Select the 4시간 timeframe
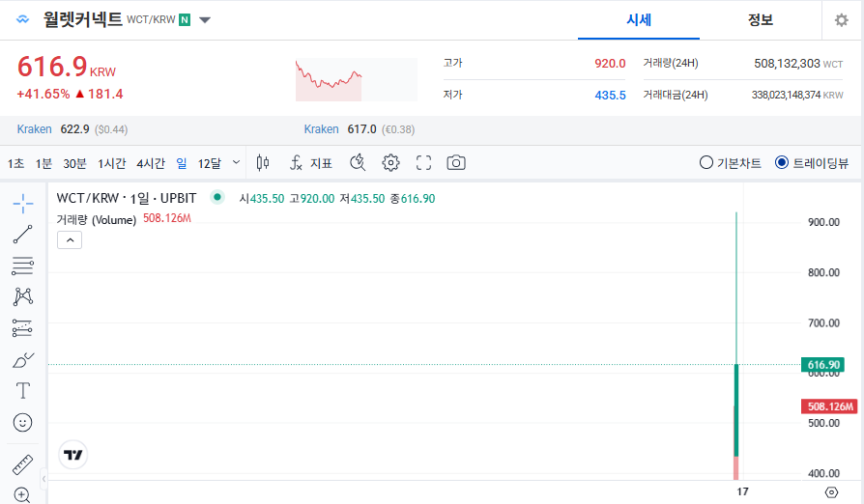This screenshot has height=504, width=864. click(151, 163)
